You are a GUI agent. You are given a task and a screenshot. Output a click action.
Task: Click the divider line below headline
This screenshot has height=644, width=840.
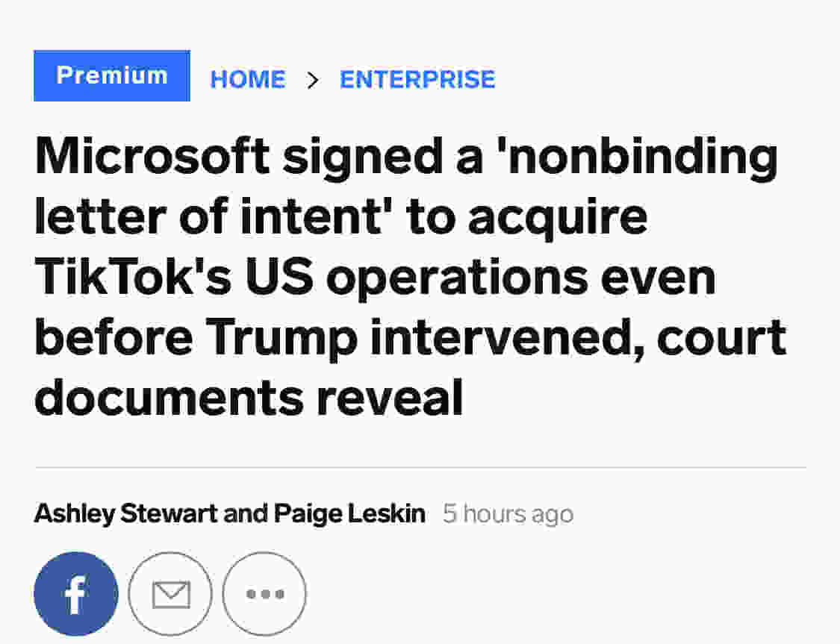420,467
